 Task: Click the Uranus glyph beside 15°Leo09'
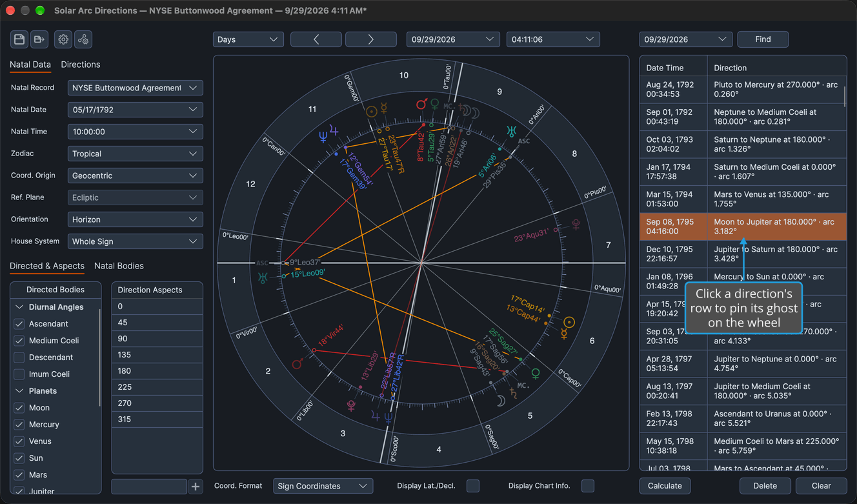(263, 278)
